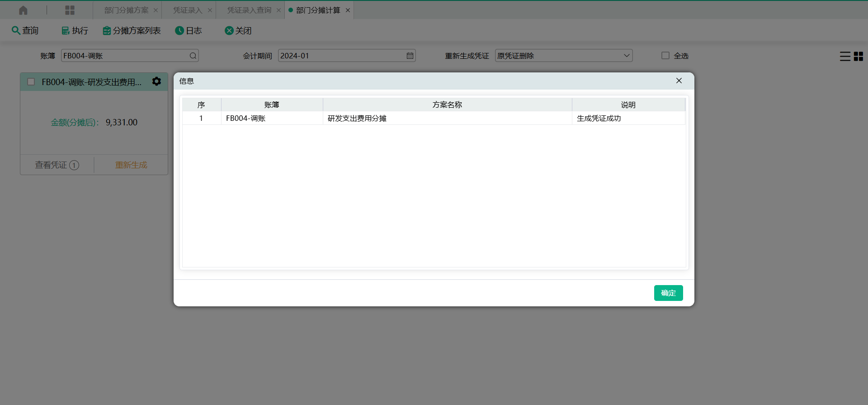The height and width of the screenshot is (405, 868).
Task: Click the 说明 column header
Action: 628,105
